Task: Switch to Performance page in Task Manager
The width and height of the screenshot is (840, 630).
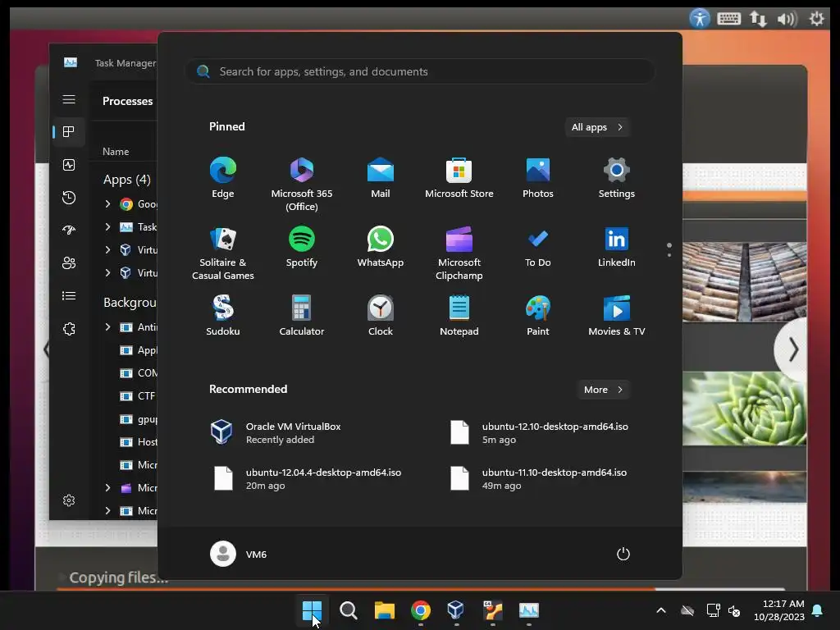Action: click(x=69, y=165)
